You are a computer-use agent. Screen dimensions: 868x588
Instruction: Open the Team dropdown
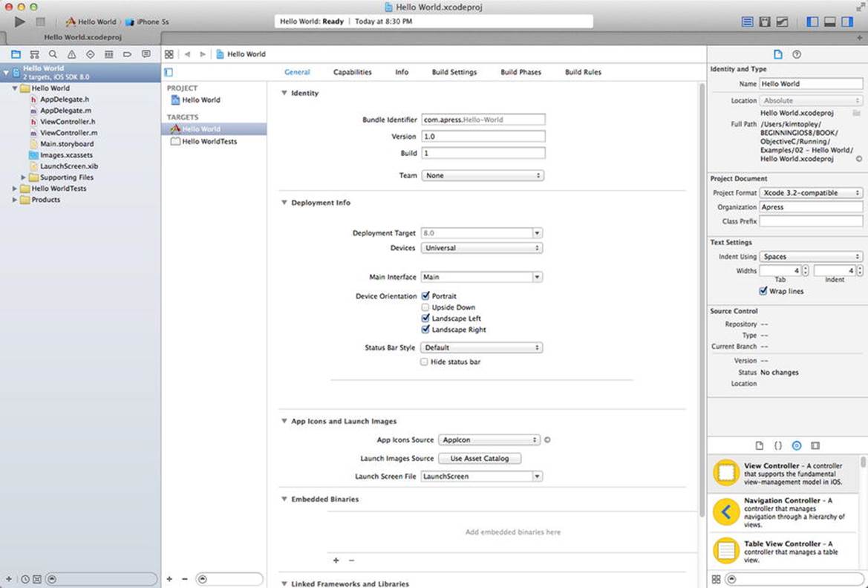point(483,175)
